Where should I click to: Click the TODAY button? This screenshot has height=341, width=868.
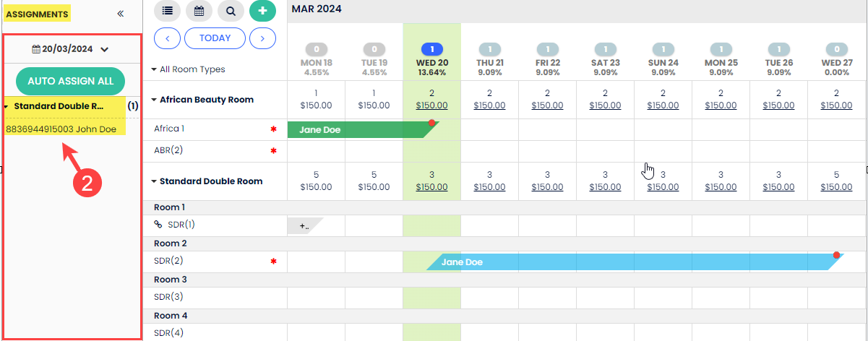tap(215, 38)
